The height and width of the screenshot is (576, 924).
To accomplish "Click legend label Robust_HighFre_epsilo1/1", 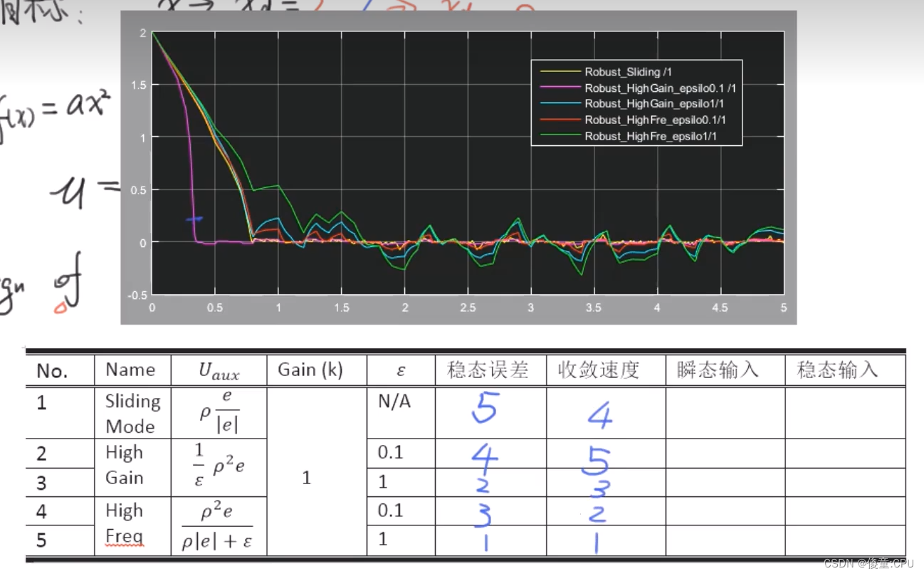I will pos(651,137).
